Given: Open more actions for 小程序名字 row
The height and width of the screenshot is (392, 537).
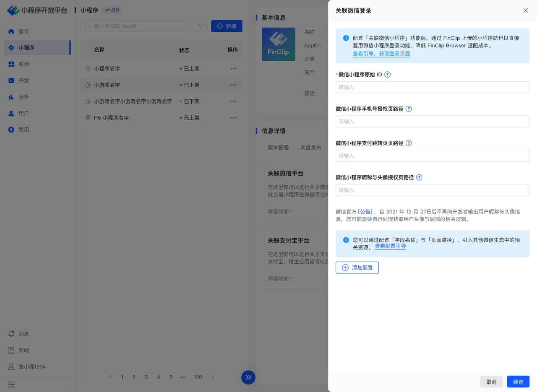Looking at the screenshot, I should coord(233,69).
